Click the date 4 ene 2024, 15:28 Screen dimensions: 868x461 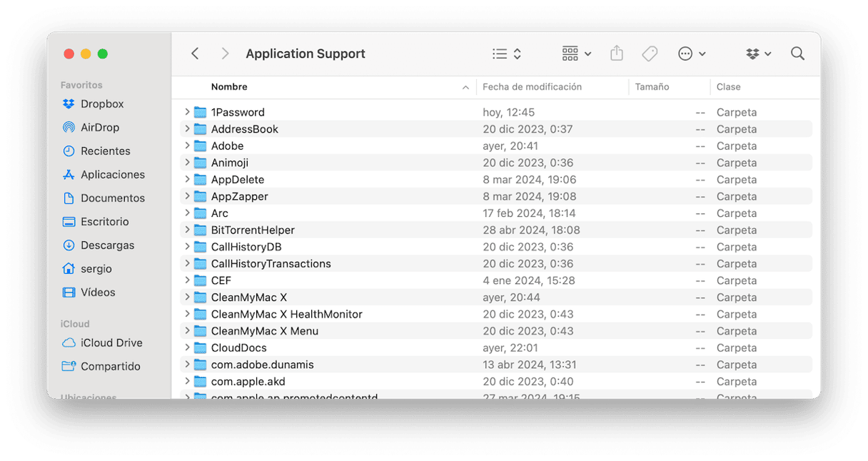[528, 280]
